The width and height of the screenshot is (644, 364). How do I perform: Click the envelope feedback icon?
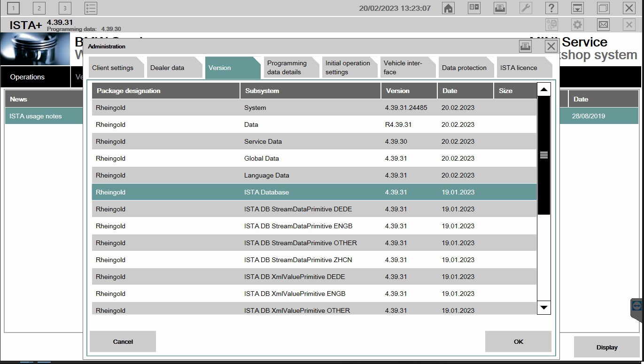point(603,24)
